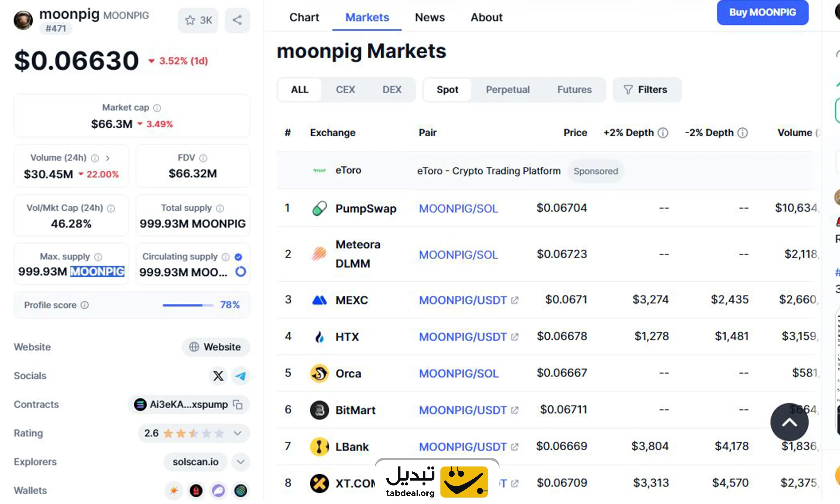Copy the Ai3eKA...xspump contract address
This screenshot has width=840, height=504.
[238, 404]
